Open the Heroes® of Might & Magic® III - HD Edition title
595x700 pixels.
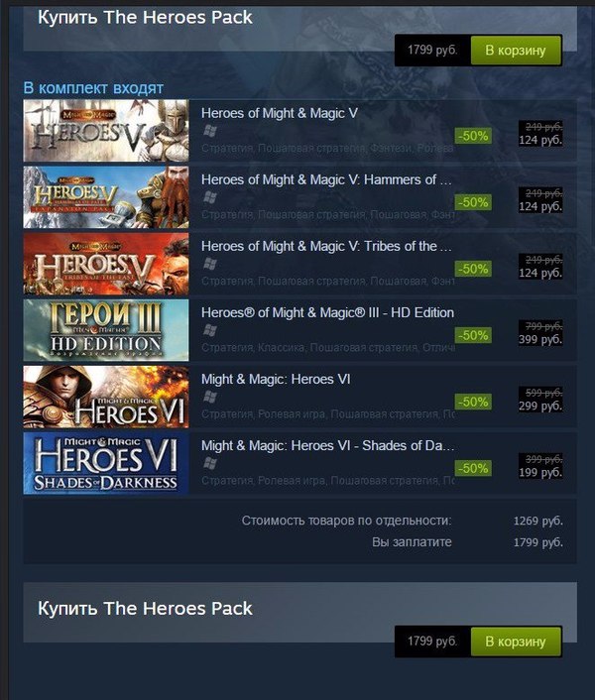tap(327, 312)
